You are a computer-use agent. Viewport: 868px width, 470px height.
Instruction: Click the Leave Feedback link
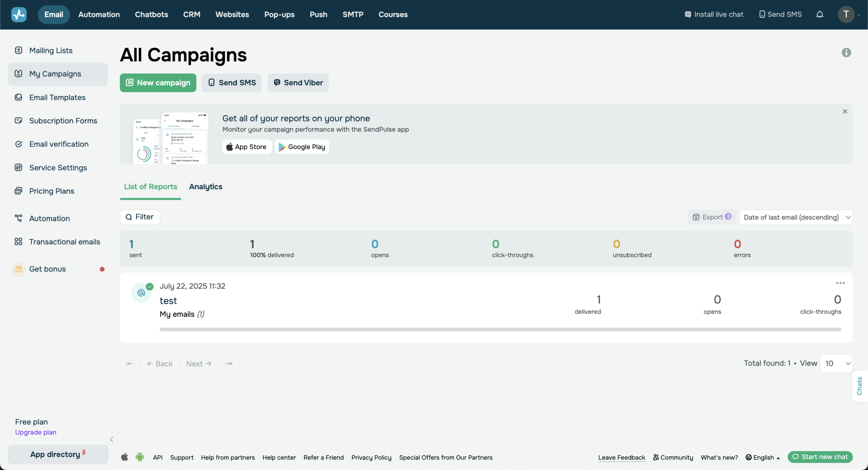tap(622, 457)
